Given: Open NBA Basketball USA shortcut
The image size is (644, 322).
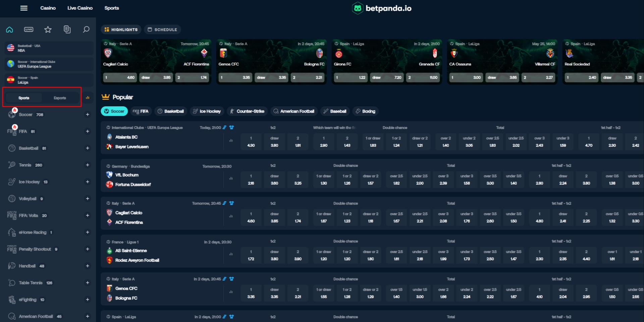Looking at the screenshot, I should tap(49, 48).
